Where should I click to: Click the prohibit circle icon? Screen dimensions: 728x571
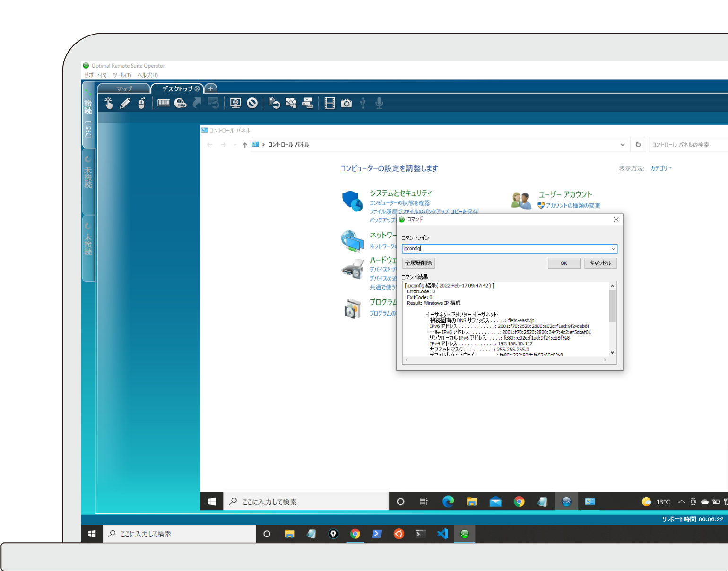point(252,103)
